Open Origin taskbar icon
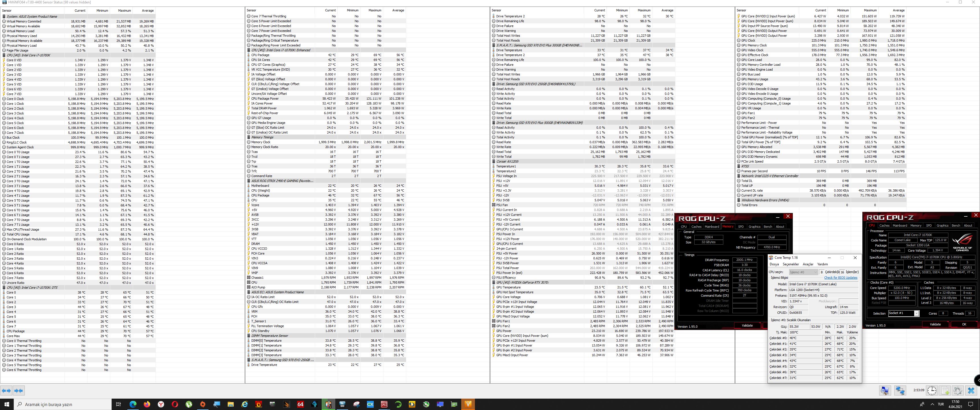The height and width of the screenshot is (410, 980). pyautogui.click(x=203, y=404)
